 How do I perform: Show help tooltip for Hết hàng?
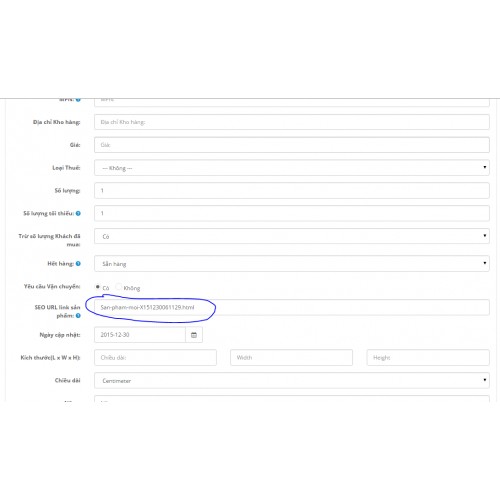point(78,263)
